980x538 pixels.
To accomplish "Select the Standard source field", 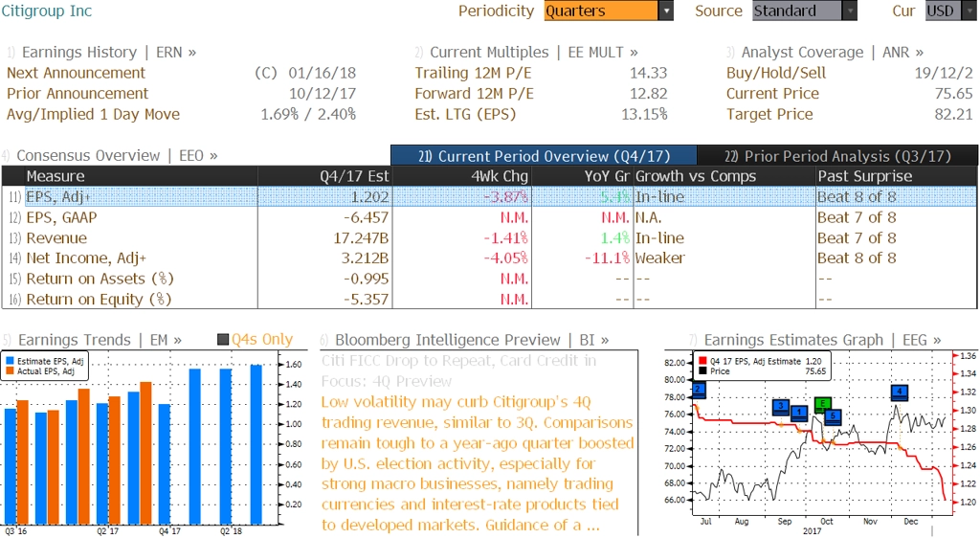I will coord(797,11).
